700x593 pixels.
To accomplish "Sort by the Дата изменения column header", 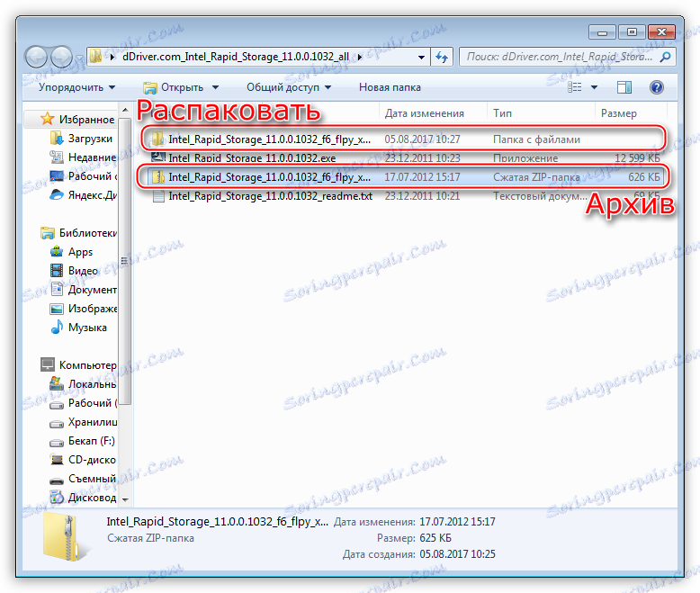I will 424,113.
